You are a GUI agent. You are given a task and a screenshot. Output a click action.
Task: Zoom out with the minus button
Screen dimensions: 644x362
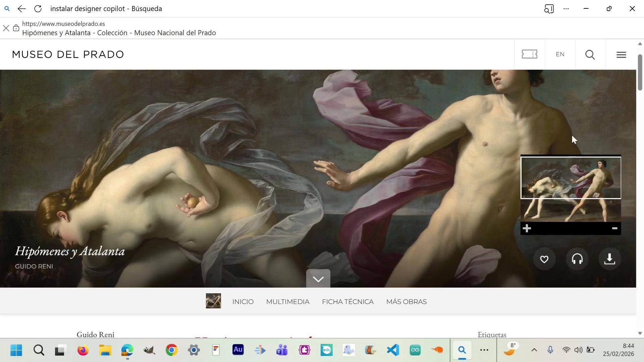(x=614, y=229)
